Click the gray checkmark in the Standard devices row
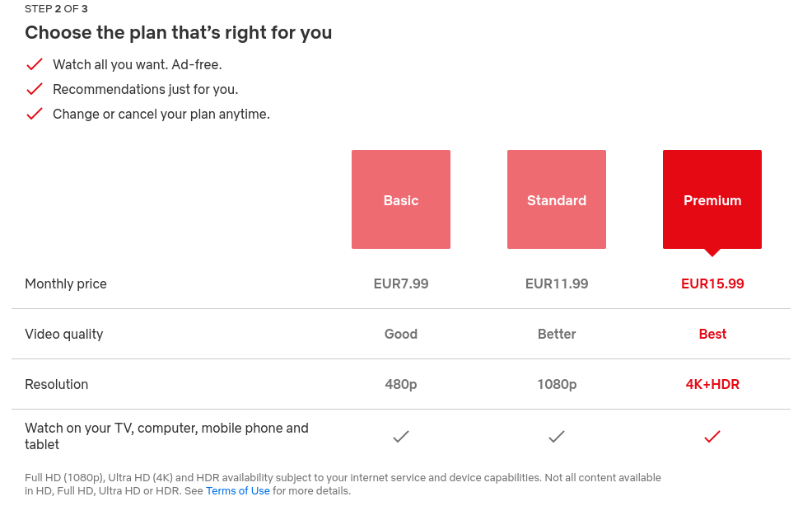 pos(557,437)
